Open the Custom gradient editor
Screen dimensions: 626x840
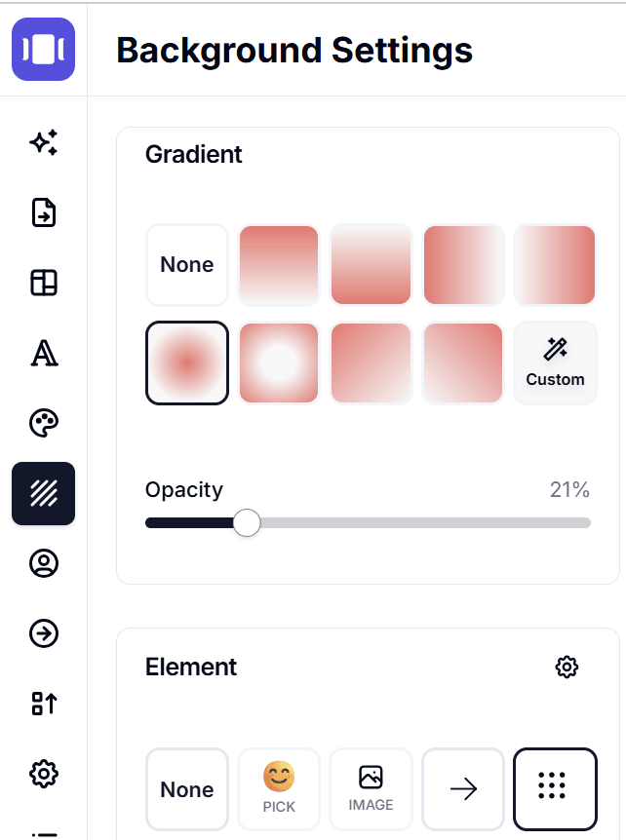point(555,363)
